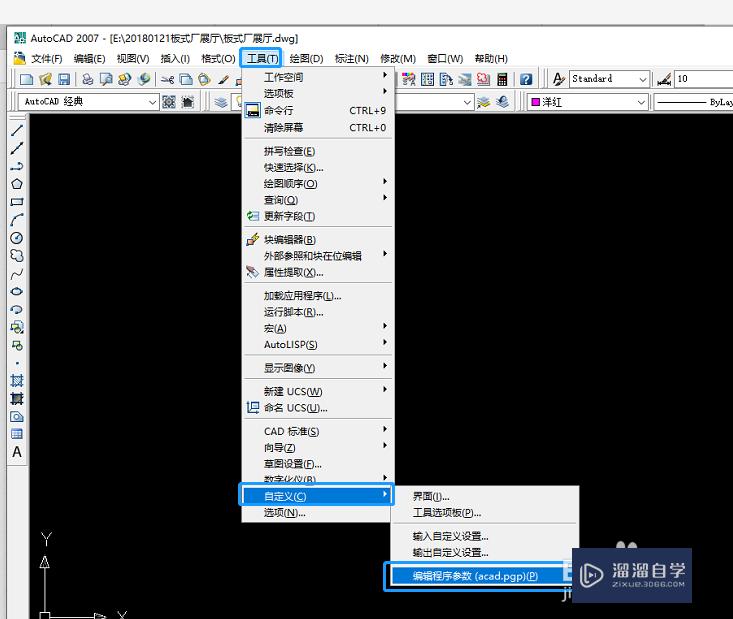Open the layer list dropdown arrow
Screen dimensions: 733x619
(467, 102)
